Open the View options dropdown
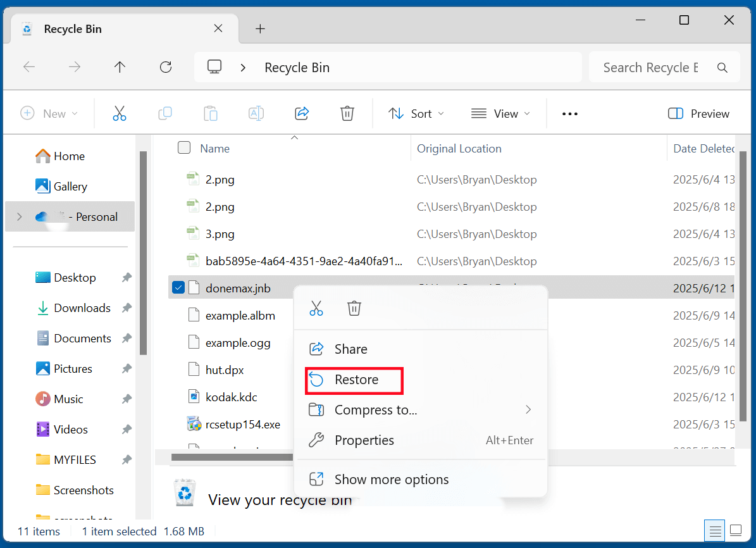This screenshot has height=548, width=756. click(x=500, y=113)
